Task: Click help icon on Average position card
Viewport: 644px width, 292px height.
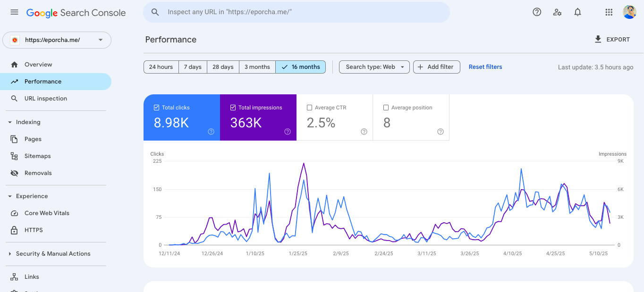Action: click(441, 132)
